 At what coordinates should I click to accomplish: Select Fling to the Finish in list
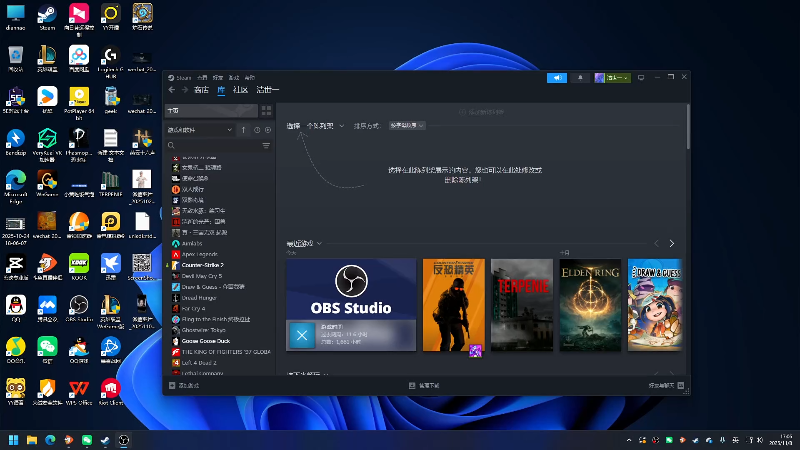point(216,319)
